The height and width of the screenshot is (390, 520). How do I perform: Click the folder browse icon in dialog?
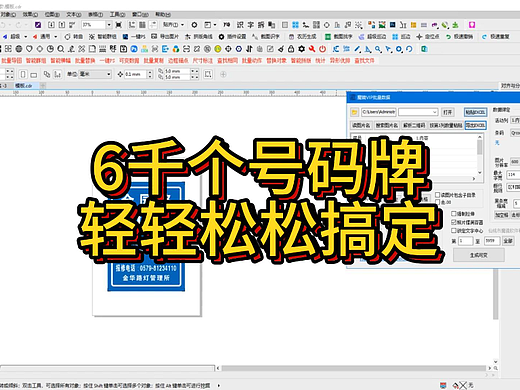point(354,112)
